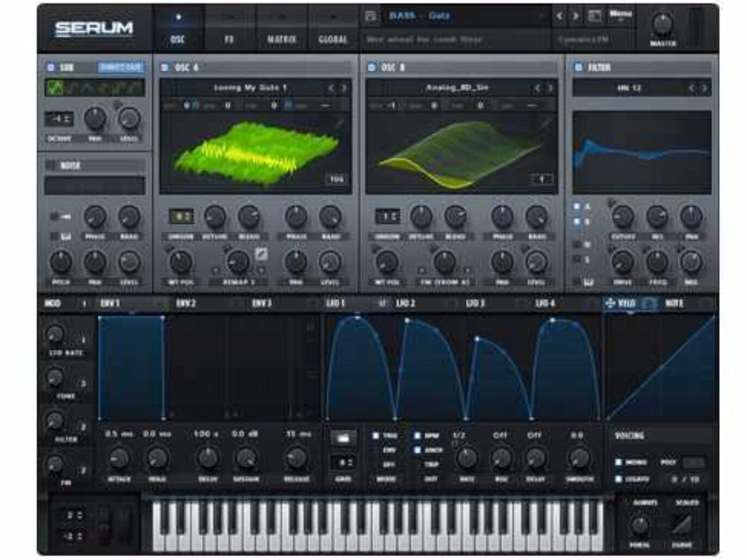Click the Master volume knob
The width and height of the screenshot is (747, 560).
point(662,23)
